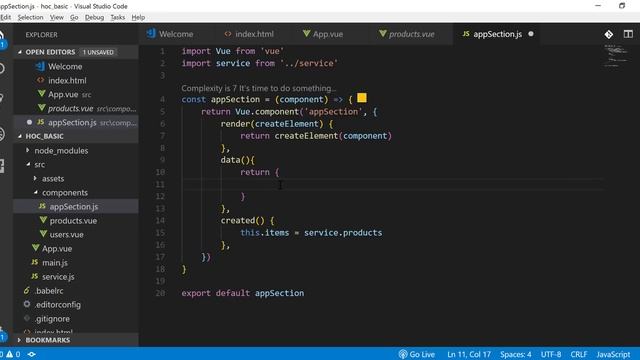Click Ln 11, Col 17 in status bar
The image size is (640, 360).
(469, 354)
